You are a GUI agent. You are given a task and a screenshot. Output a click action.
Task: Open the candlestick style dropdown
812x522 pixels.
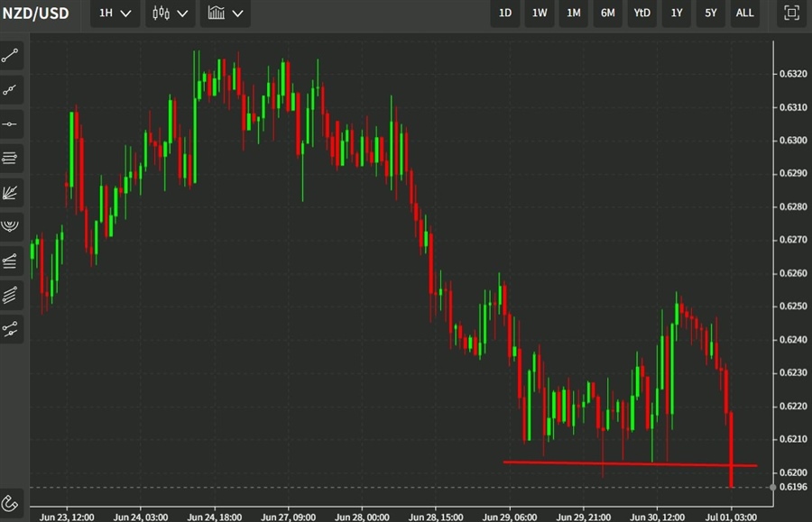[170, 14]
